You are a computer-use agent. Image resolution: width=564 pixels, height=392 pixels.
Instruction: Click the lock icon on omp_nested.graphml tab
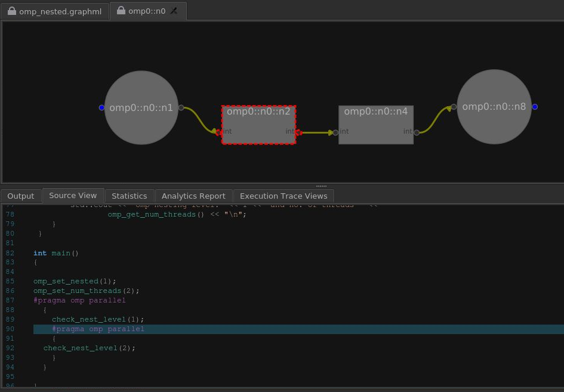[x=11, y=11]
